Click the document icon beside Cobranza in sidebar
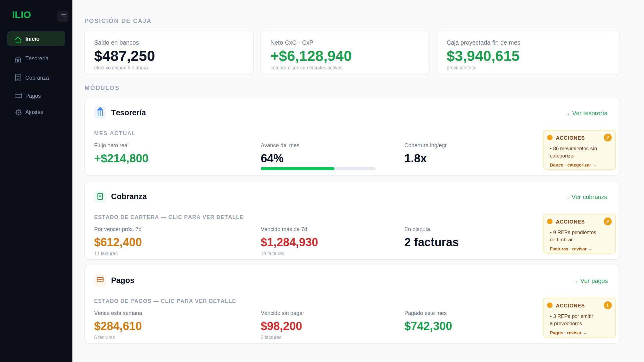Screen dimensions: 644x362 [x=18, y=78]
